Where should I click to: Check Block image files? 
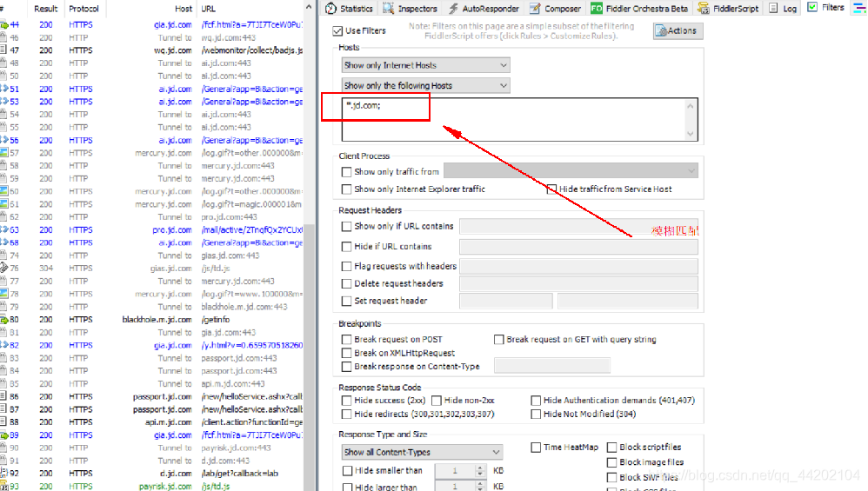click(611, 462)
